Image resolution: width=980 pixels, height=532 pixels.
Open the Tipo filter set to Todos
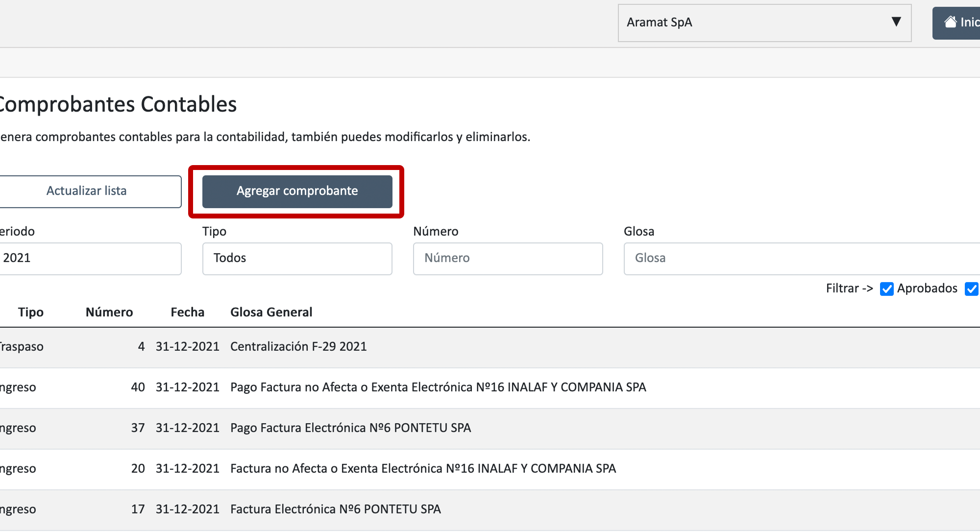pos(297,258)
